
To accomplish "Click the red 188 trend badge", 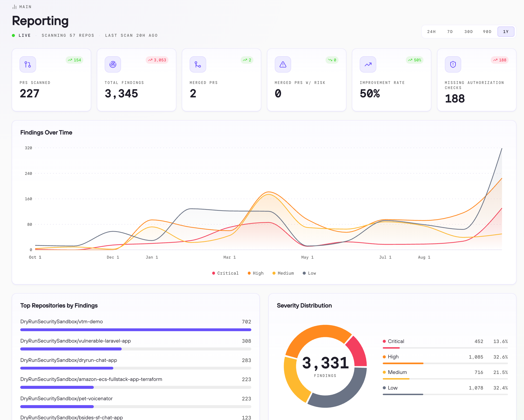I will [x=500, y=60].
